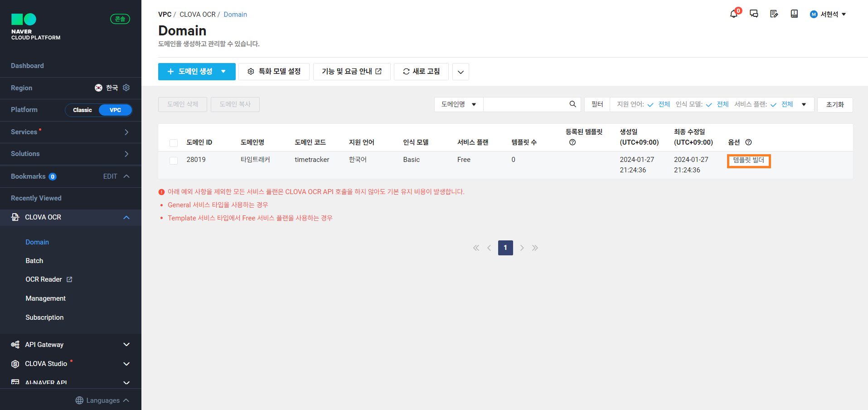This screenshot has height=410, width=868.
Task: Click domain name 타임트래커 cell
Action: tap(255, 160)
